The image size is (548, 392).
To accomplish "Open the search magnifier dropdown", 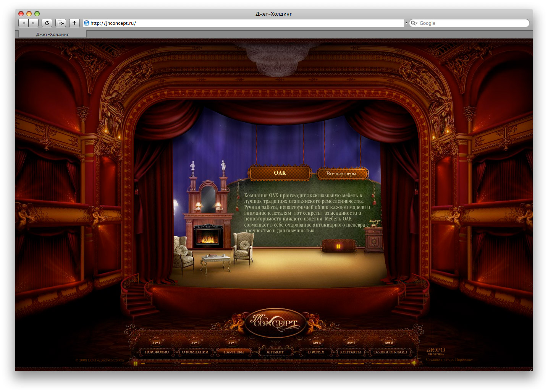I will click(414, 23).
